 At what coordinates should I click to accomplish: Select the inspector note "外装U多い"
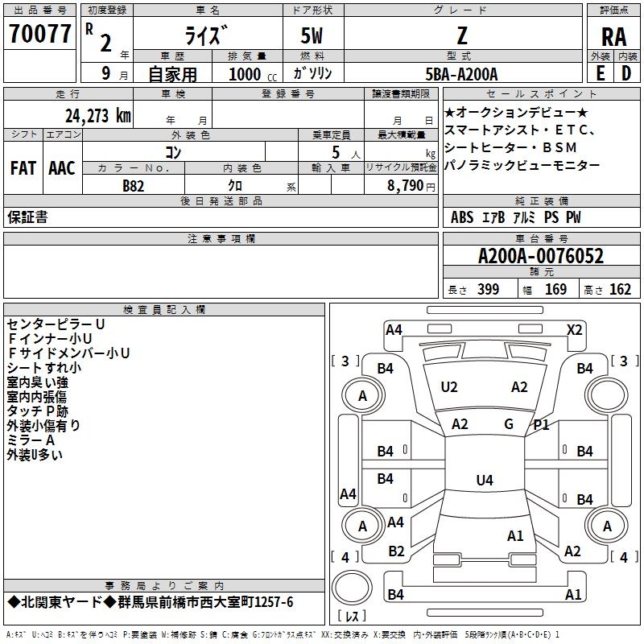coord(35,455)
